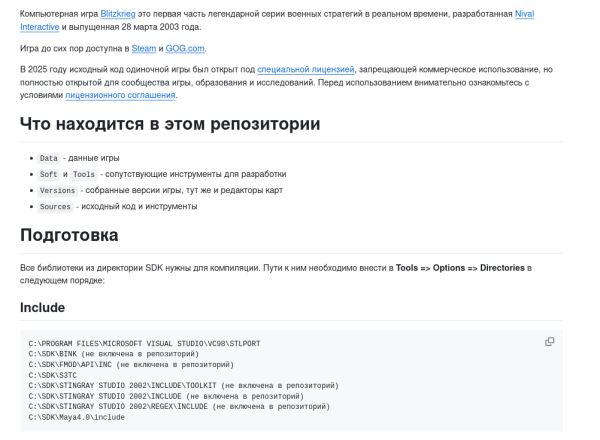Viewport: 600px width, 440px height.
Task: Click the bold Tools => Options => Directories text
Action: click(459, 268)
